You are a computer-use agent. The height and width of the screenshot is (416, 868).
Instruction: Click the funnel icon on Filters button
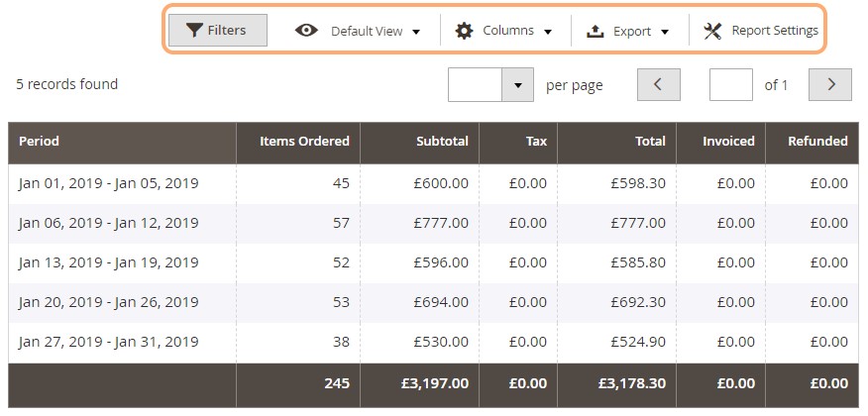tap(194, 31)
